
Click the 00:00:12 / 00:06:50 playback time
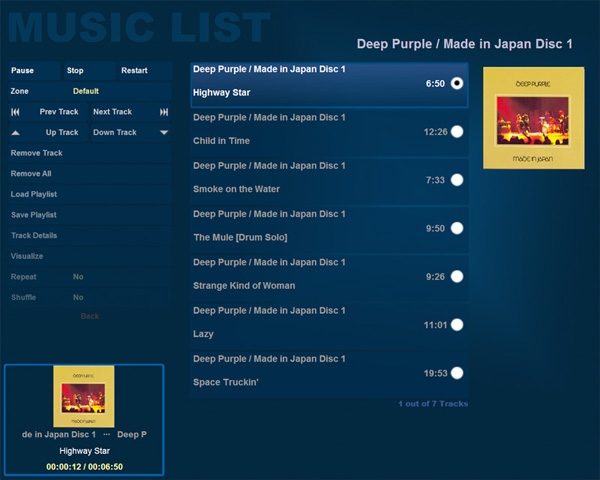pos(85,467)
